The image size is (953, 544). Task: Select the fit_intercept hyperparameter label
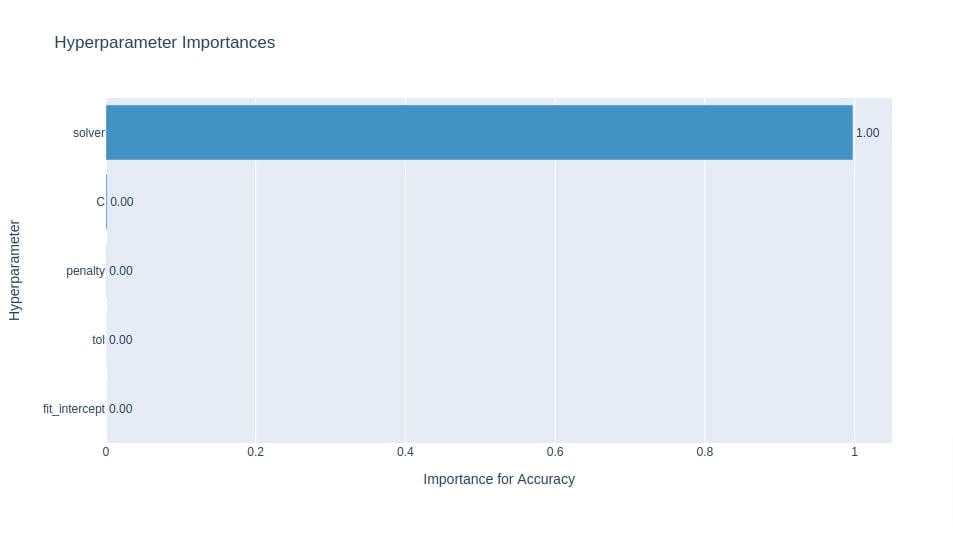pos(74,409)
